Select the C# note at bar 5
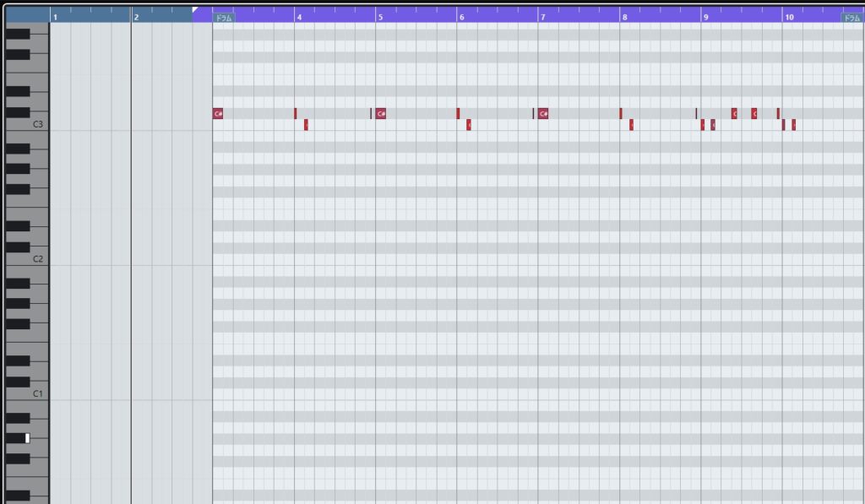This screenshot has width=865, height=504. [x=381, y=114]
